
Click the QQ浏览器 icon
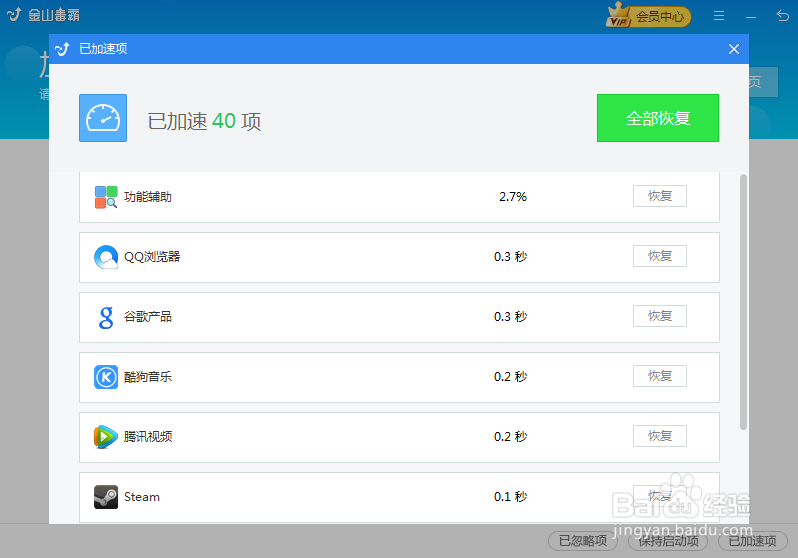[106, 257]
